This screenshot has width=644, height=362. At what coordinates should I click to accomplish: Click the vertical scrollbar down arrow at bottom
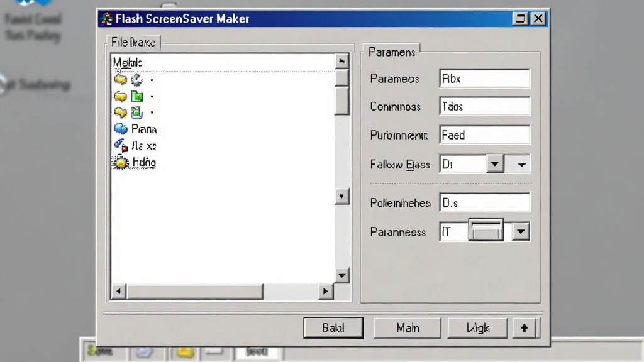341,275
